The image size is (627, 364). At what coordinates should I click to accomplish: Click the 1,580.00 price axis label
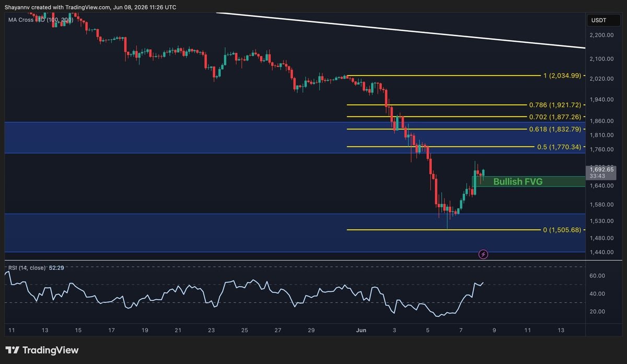pyautogui.click(x=601, y=204)
